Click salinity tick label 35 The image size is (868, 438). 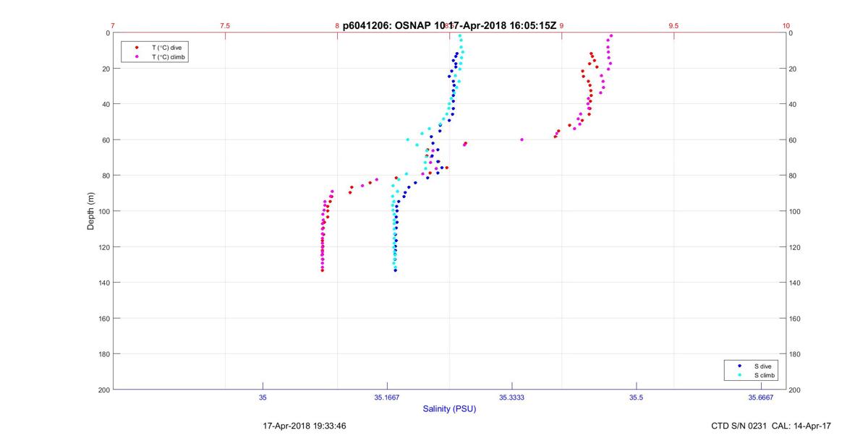[263, 397]
